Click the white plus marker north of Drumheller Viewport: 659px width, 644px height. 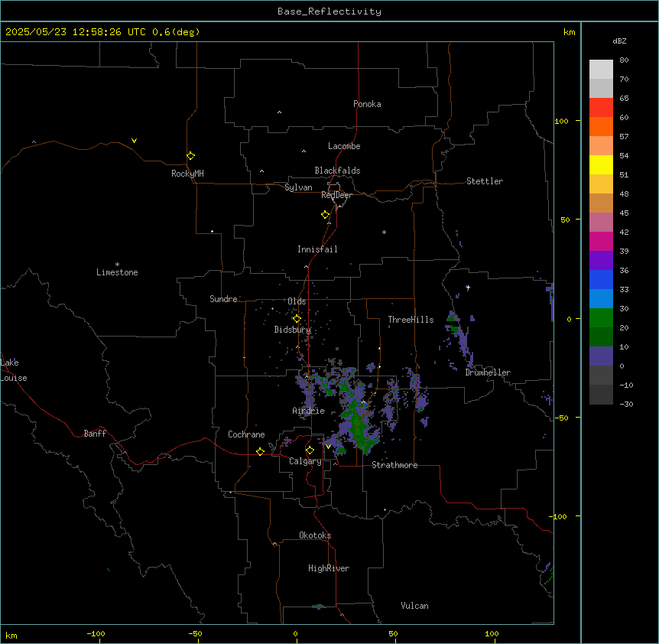468,288
